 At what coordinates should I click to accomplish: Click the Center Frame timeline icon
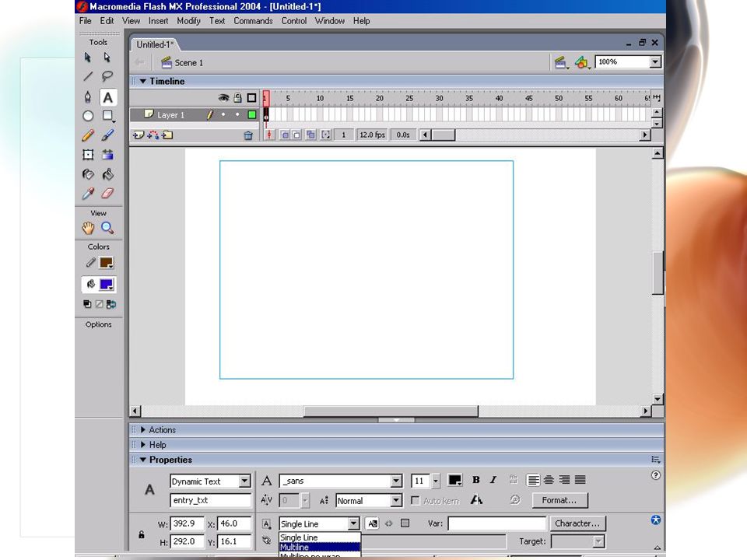[270, 135]
